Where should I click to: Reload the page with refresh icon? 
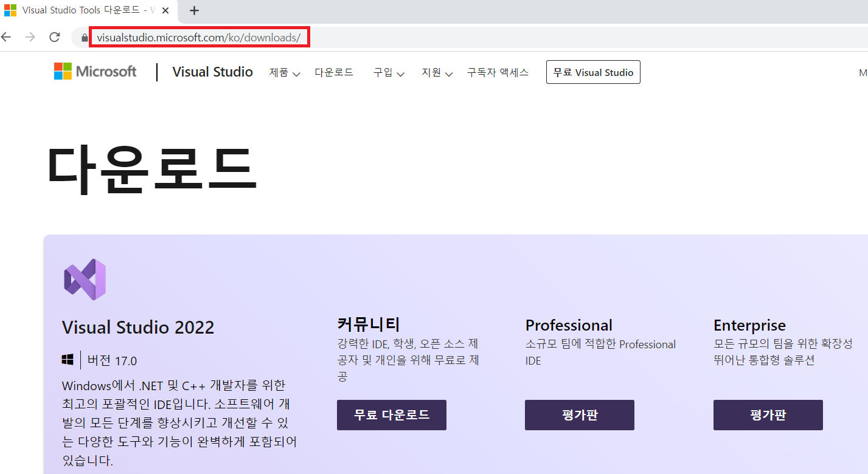(55, 37)
